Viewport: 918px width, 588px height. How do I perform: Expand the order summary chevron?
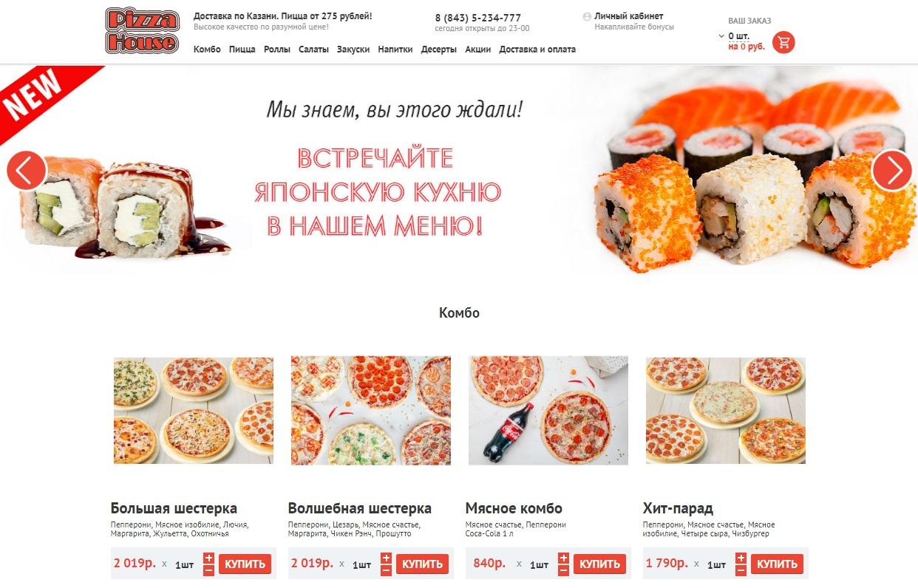coord(721,35)
